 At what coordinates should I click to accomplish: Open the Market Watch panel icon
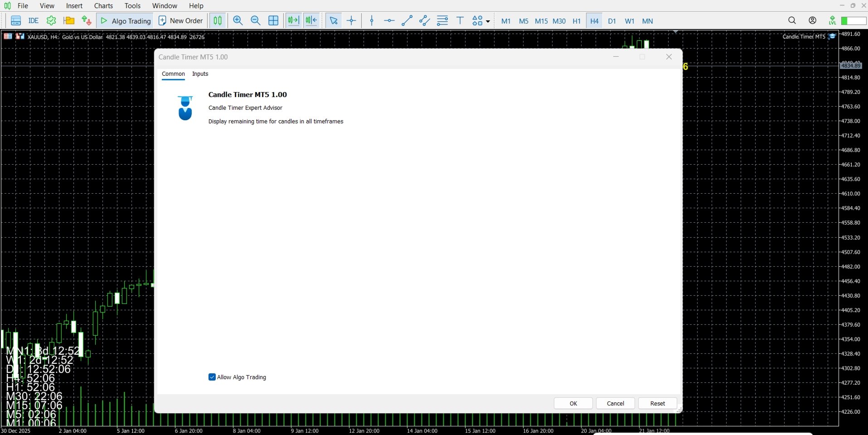coord(16,21)
